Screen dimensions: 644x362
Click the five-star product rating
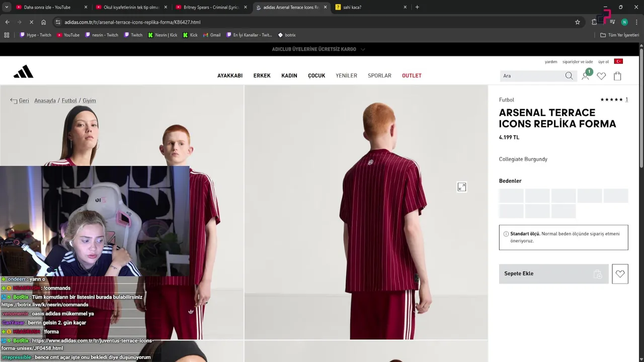tap(611, 100)
